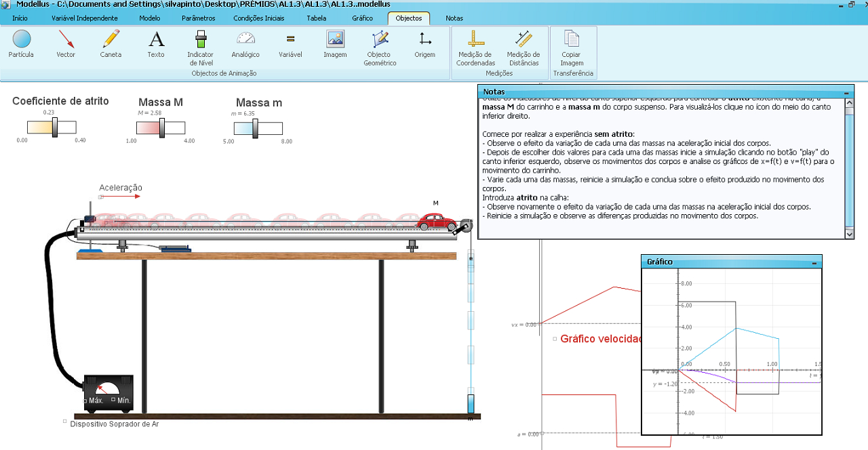868x450 pixels.
Task: Switch to the Parâmetros tab
Action: (x=199, y=18)
